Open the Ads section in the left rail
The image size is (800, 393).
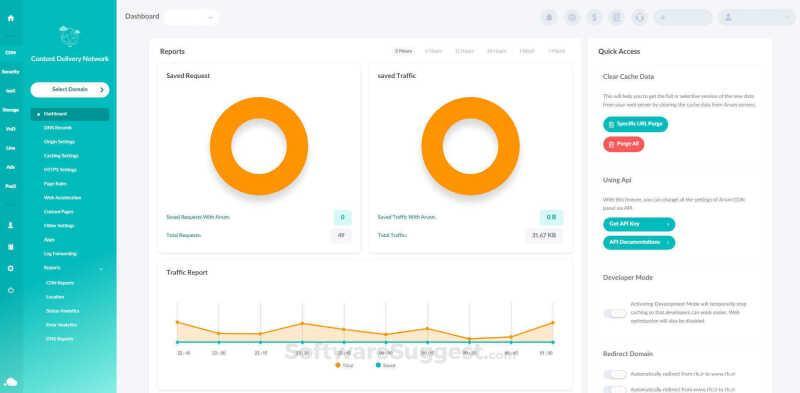coord(11,167)
